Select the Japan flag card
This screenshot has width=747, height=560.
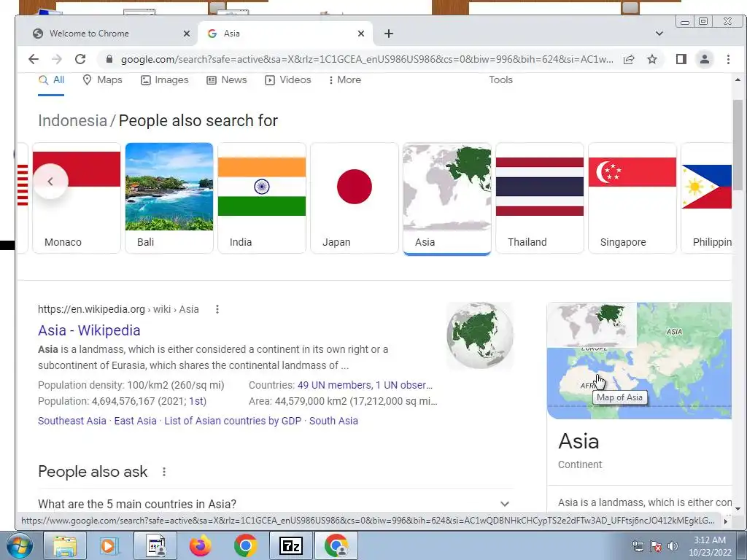click(355, 198)
